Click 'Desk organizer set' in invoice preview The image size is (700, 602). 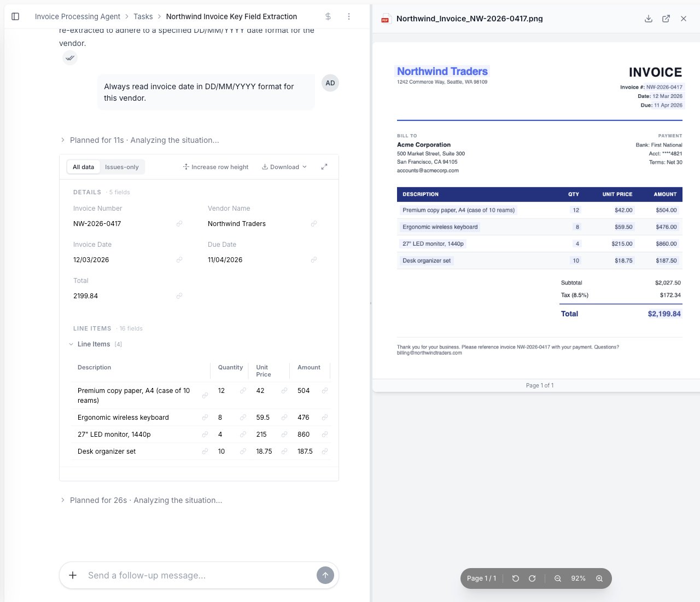click(427, 261)
